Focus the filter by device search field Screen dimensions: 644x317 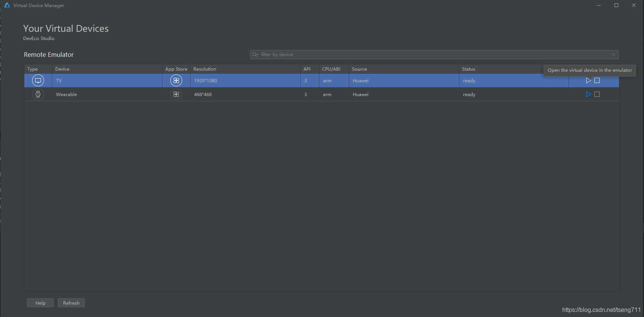(434, 55)
